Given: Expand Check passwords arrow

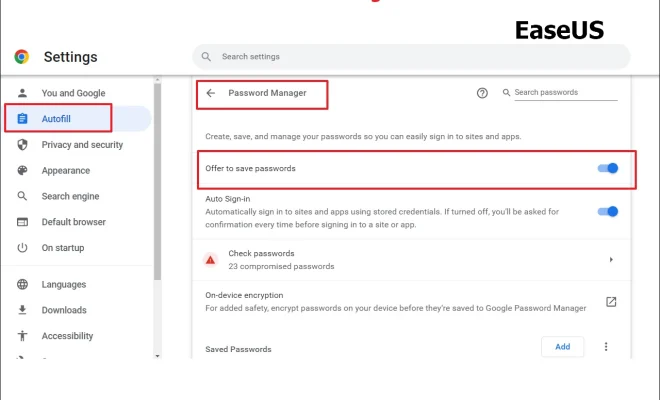Looking at the screenshot, I should coord(611,260).
